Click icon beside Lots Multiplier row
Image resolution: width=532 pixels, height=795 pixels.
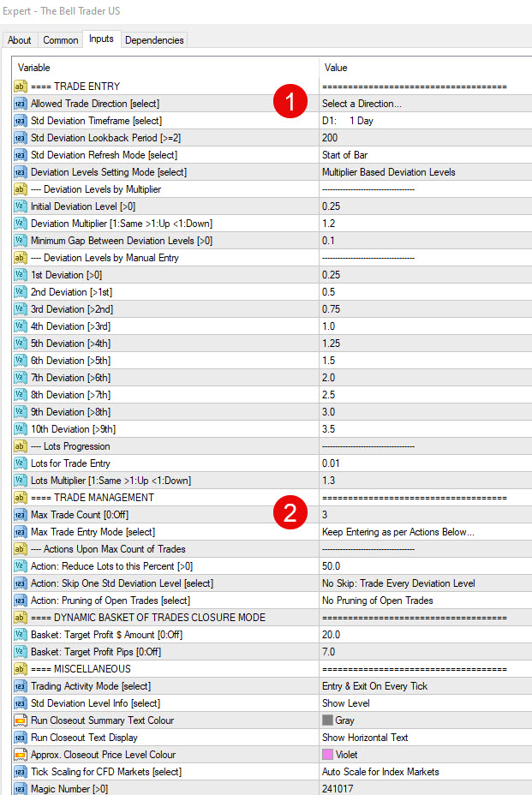coord(20,481)
